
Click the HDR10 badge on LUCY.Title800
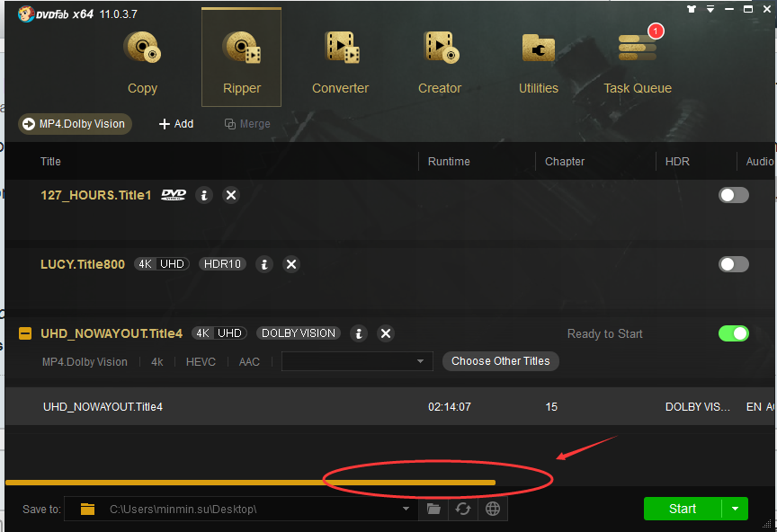(x=222, y=264)
